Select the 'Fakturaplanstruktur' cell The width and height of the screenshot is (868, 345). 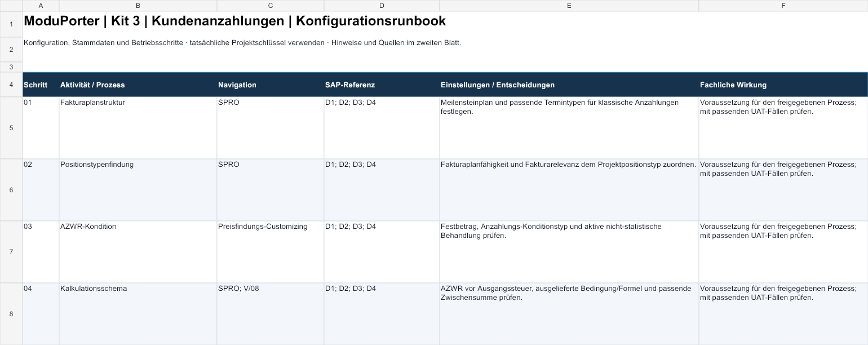(x=138, y=128)
